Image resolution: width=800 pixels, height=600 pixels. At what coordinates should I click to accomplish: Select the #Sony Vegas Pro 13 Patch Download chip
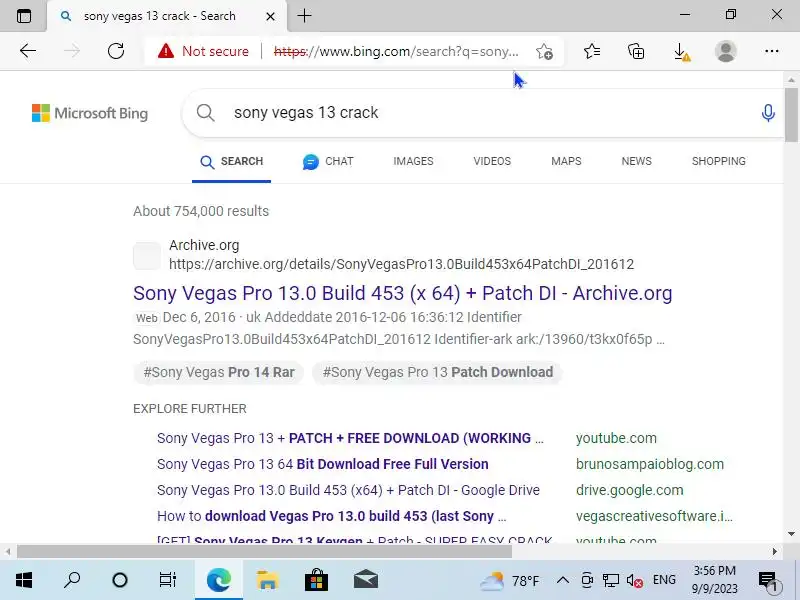[438, 372]
